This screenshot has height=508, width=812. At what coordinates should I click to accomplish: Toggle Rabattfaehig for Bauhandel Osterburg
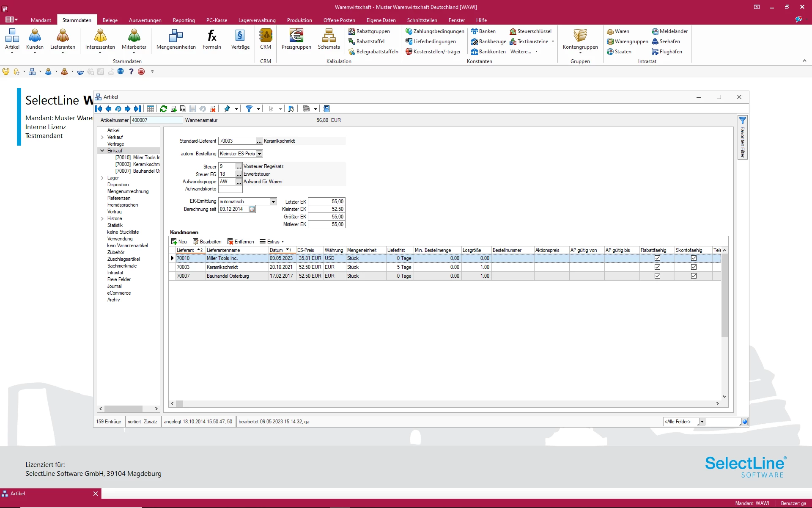coord(657,276)
